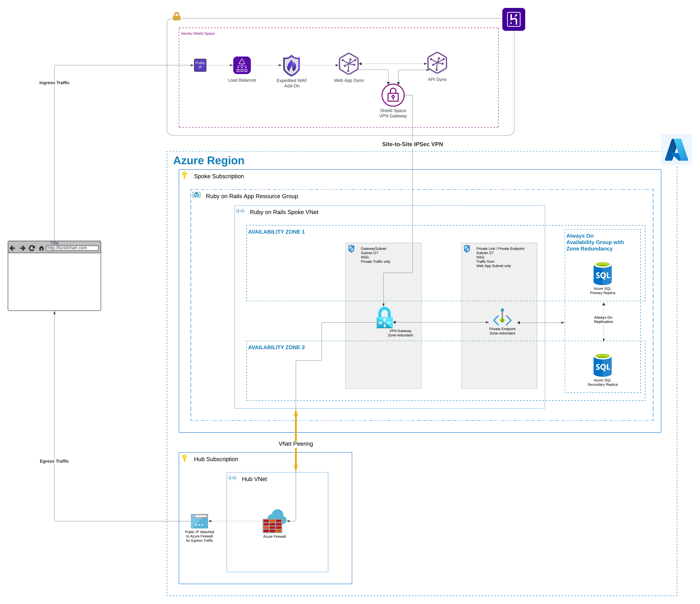700x604 pixels.
Task: Click the Azure logo icon
Action: [676, 150]
